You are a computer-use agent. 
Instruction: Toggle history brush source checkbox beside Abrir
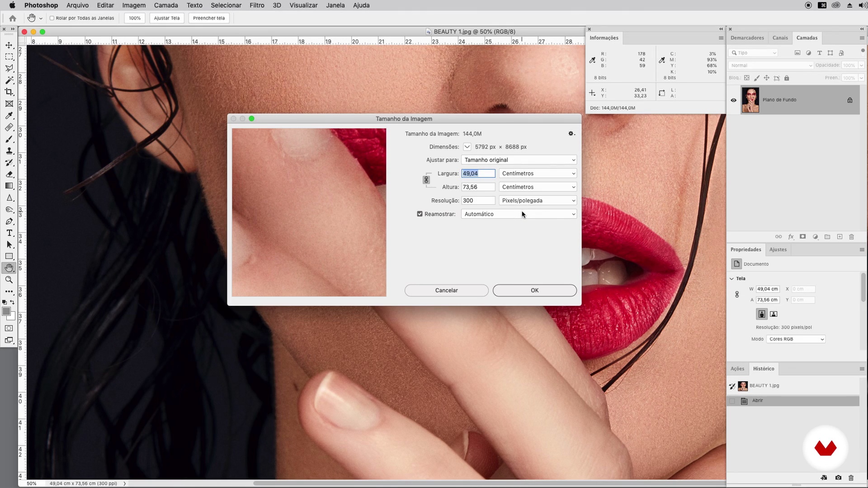[732, 401]
